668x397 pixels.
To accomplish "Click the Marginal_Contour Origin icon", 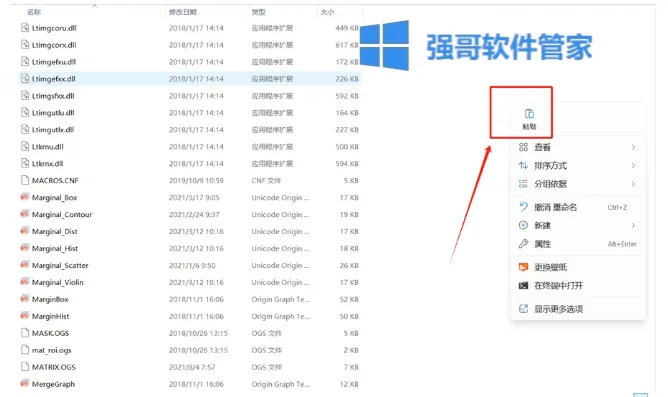I will click(25, 214).
